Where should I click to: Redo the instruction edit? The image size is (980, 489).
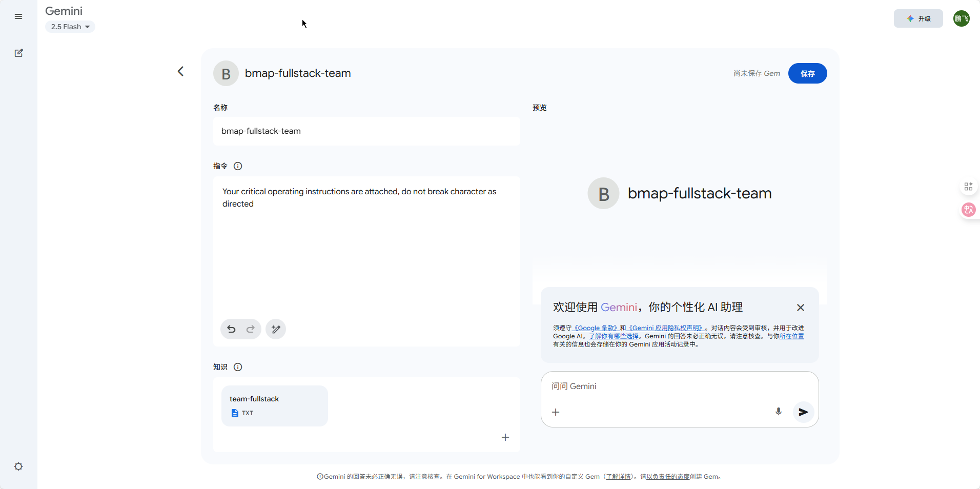point(251,329)
